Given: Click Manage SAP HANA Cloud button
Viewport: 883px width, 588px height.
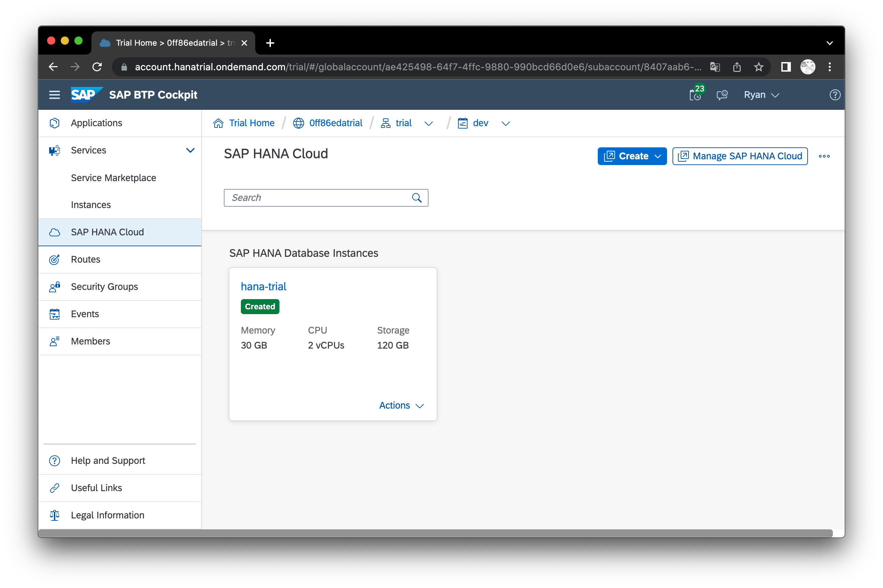Looking at the screenshot, I should 740,156.
